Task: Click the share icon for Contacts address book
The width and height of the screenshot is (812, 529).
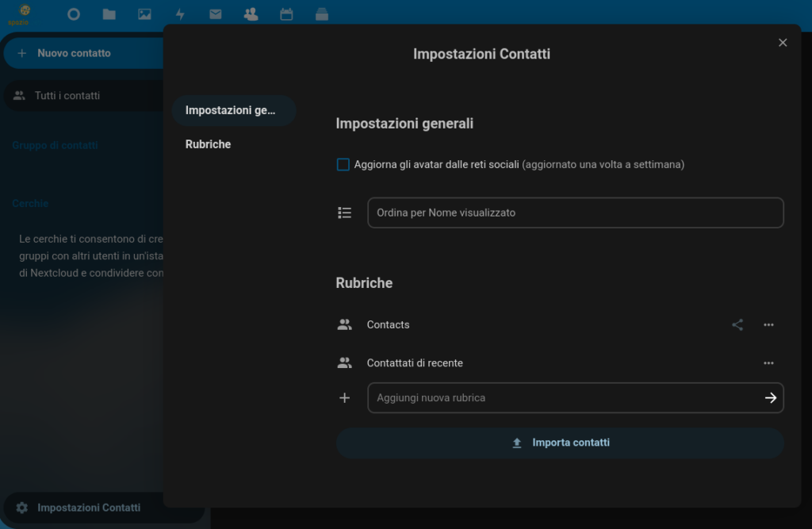Action: [x=737, y=324]
